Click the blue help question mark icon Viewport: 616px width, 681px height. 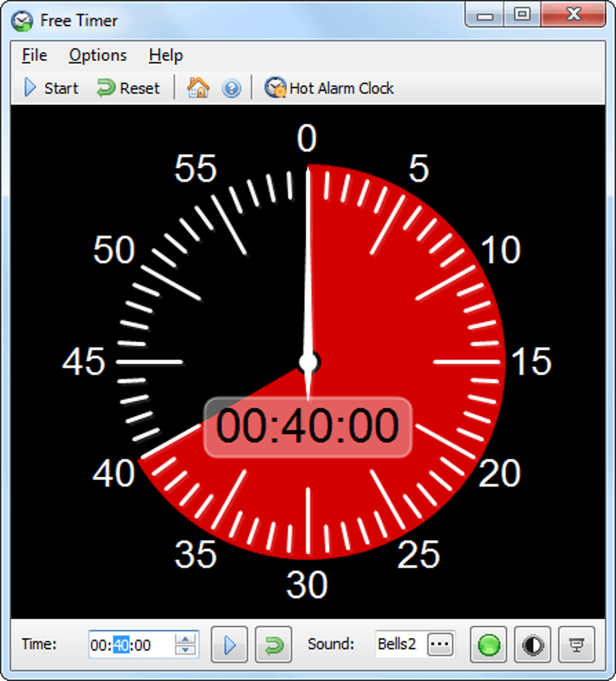pyautogui.click(x=231, y=89)
